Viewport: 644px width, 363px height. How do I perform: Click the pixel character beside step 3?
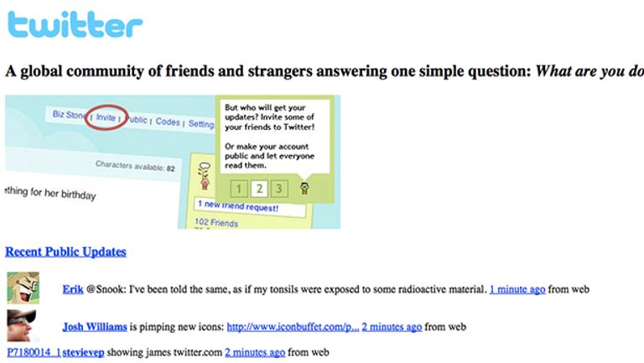(304, 188)
